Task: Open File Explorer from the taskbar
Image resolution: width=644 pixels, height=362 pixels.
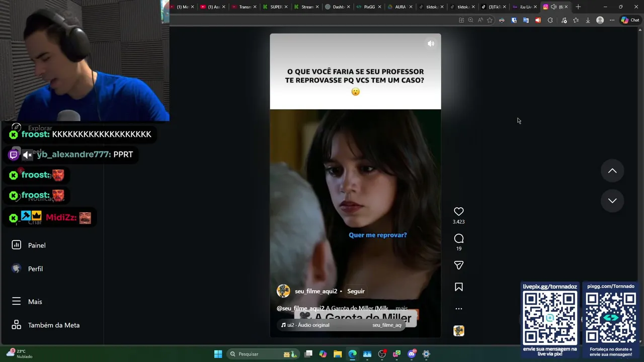Action: tap(338, 354)
